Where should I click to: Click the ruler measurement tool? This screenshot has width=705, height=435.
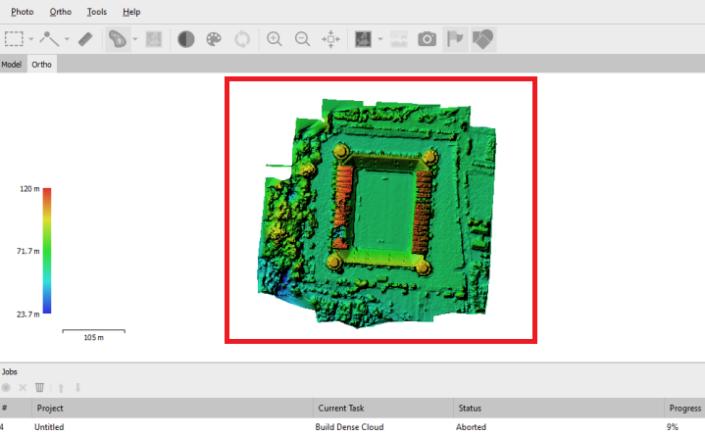[85, 39]
